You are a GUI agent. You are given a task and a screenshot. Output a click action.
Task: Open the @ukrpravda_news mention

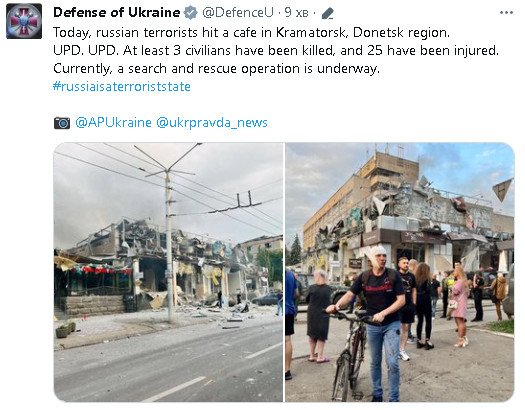click(212, 123)
